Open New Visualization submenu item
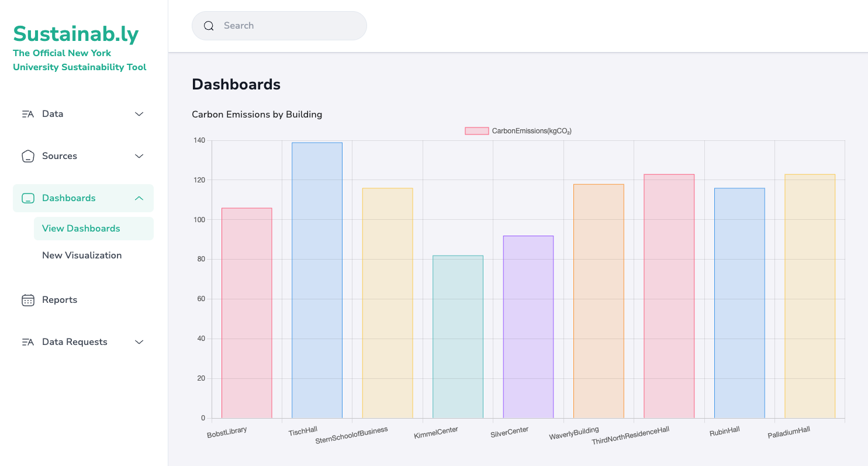The width and height of the screenshot is (868, 466). [94, 256]
